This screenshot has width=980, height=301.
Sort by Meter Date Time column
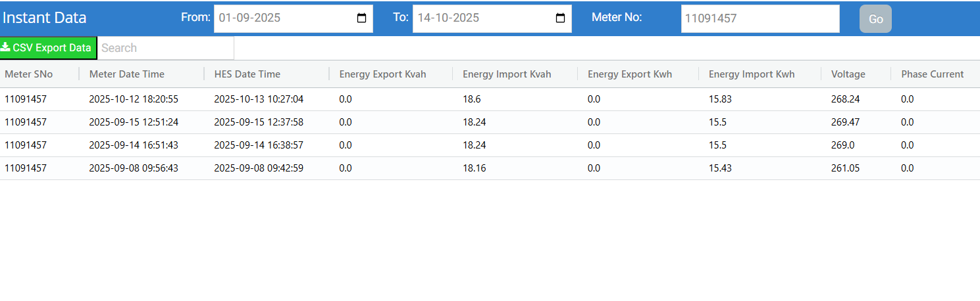coord(127,74)
